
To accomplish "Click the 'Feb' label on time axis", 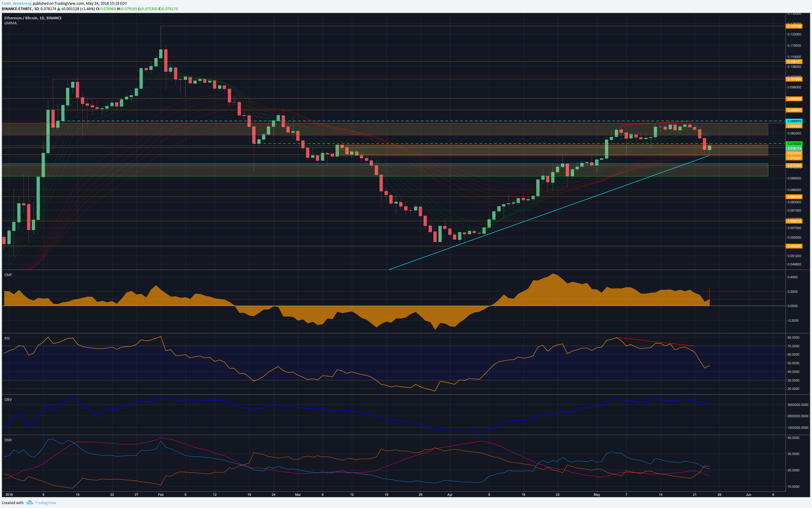I will click(161, 495).
